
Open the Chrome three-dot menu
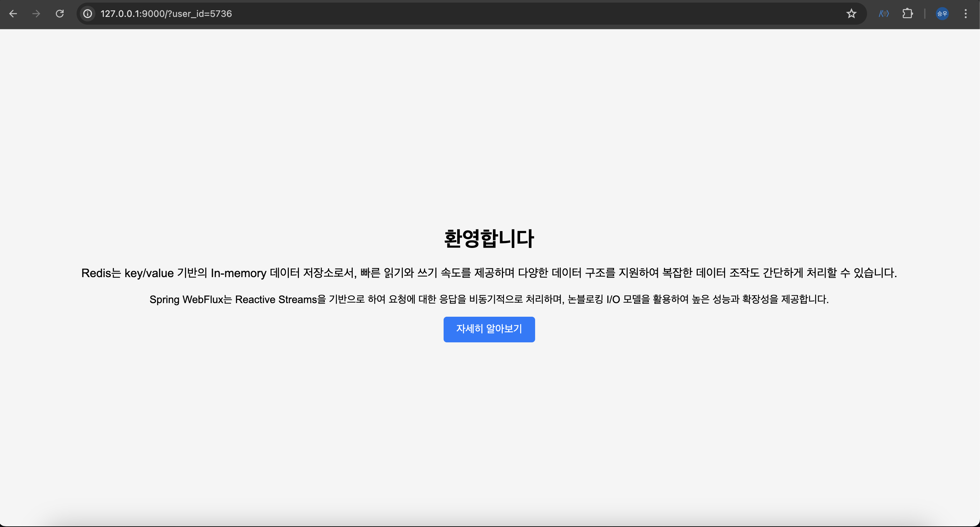(x=965, y=14)
